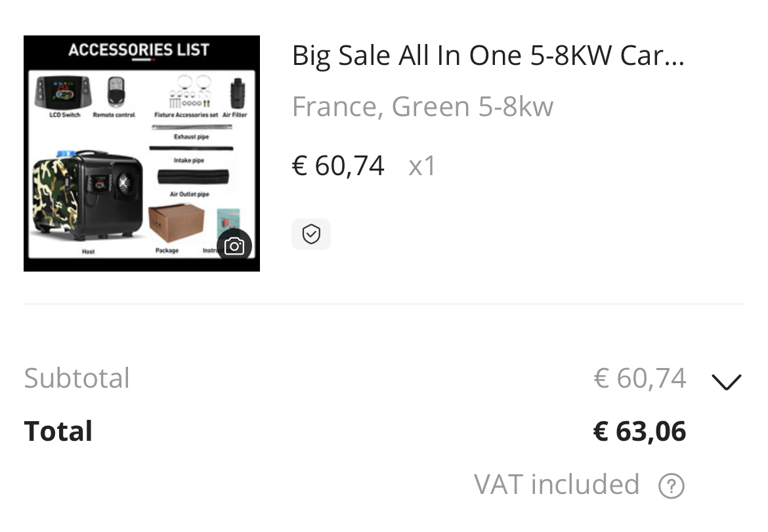Viewport: 768px width, 532px height.
Task: Click the Air Filter picture in thumbnail
Action: 236,94
